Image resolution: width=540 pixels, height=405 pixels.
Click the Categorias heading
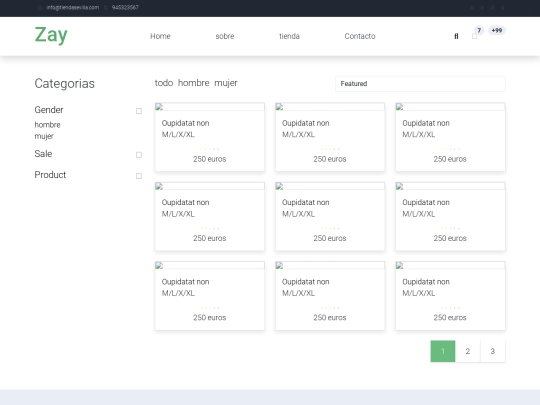tap(64, 84)
